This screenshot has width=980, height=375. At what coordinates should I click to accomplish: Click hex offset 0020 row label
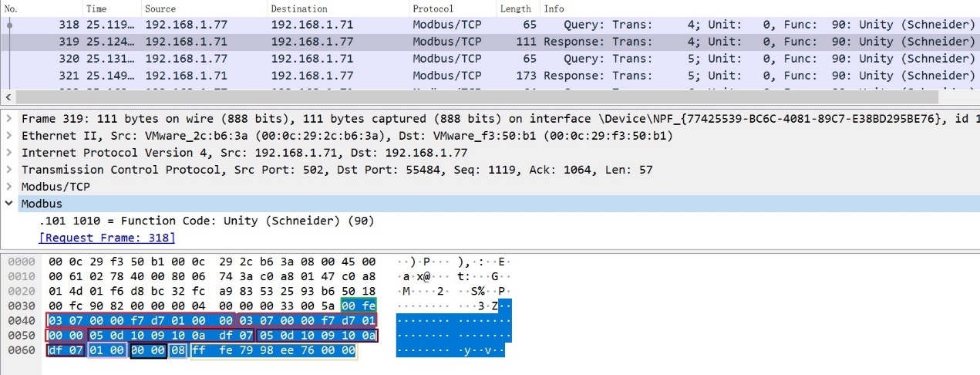point(20,292)
